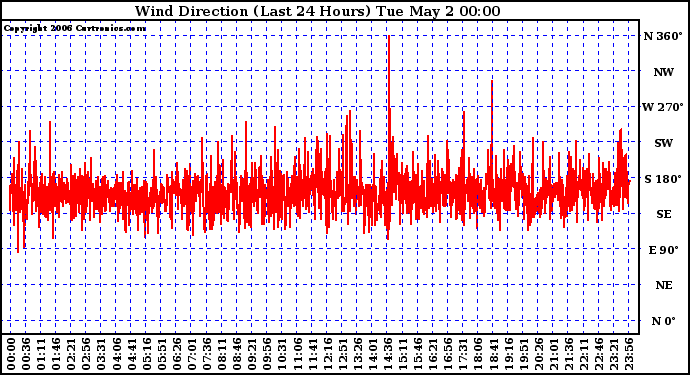690x375 pixels.
Task: Click the N 0° axis label
Action: tap(663, 321)
